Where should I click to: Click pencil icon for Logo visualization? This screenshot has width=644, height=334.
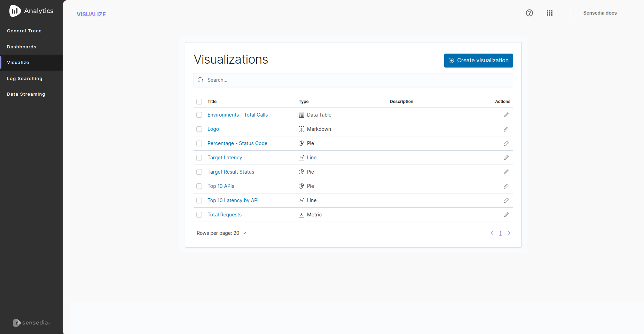pyautogui.click(x=506, y=129)
